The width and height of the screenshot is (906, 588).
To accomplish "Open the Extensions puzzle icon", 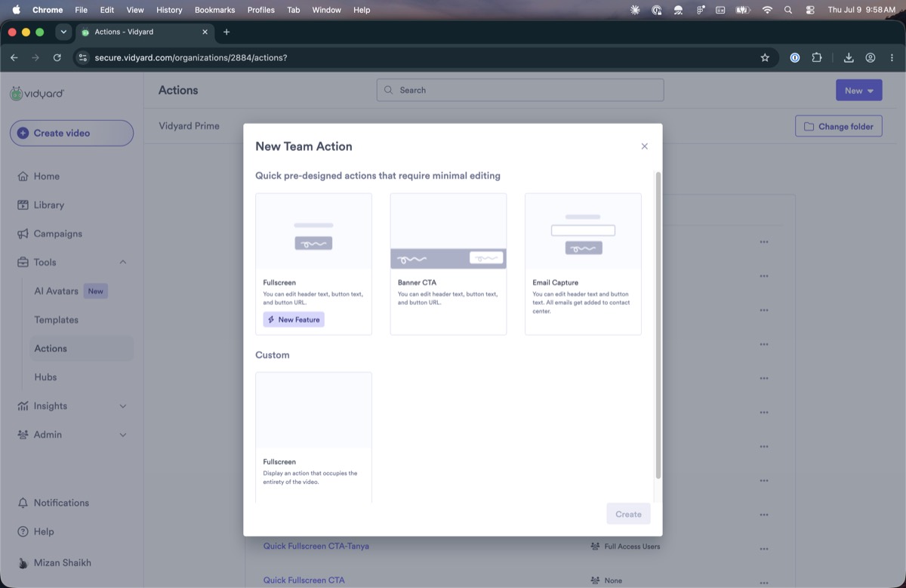I will click(816, 57).
